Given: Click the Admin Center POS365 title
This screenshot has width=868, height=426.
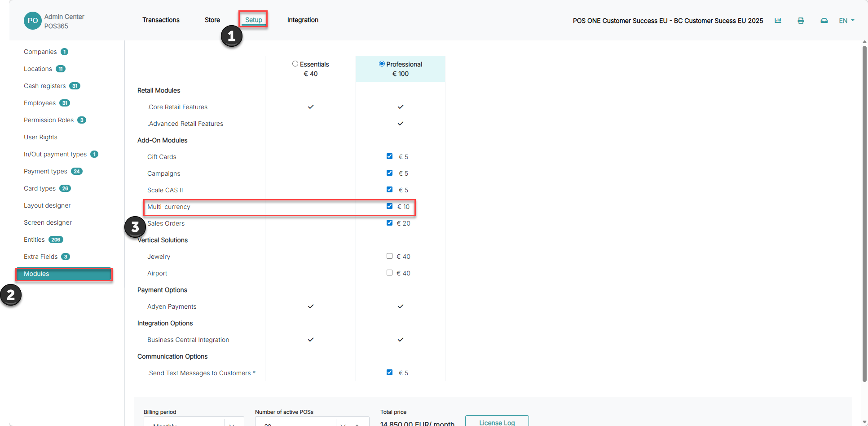Looking at the screenshot, I should click(x=64, y=21).
